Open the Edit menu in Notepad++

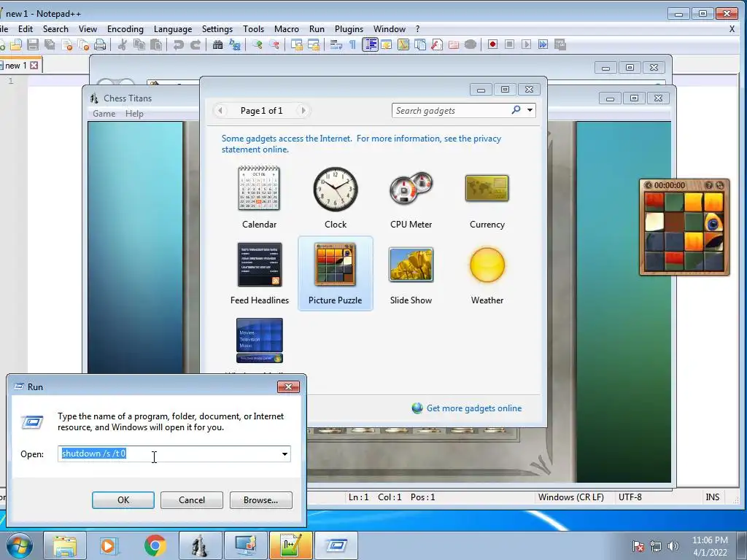(x=26, y=29)
